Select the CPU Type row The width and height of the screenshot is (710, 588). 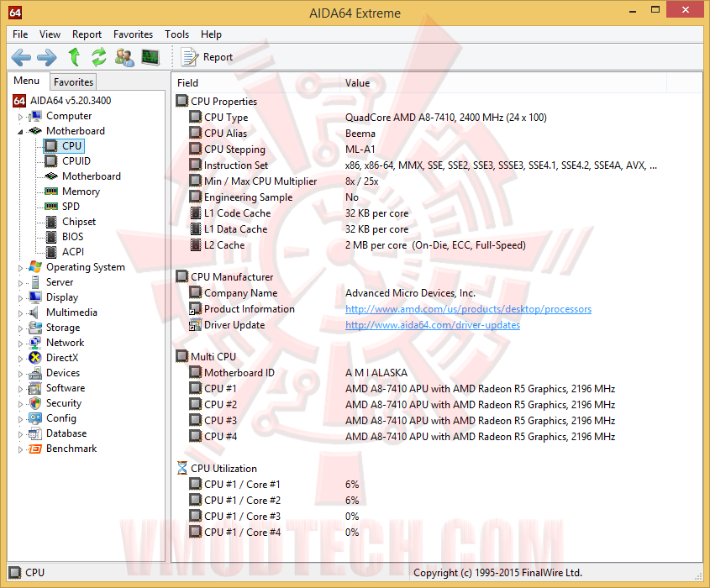tap(437, 118)
